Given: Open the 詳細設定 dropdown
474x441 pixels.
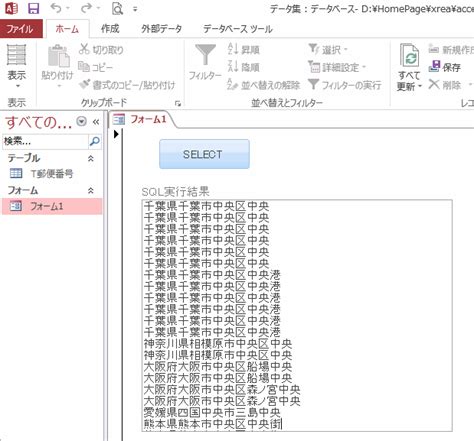Looking at the screenshot, I should click(x=337, y=67).
